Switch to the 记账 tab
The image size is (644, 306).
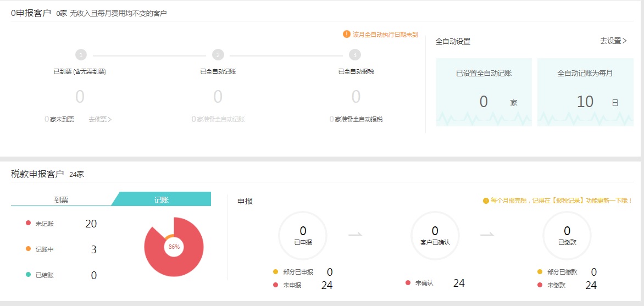(x=162, y=199)
